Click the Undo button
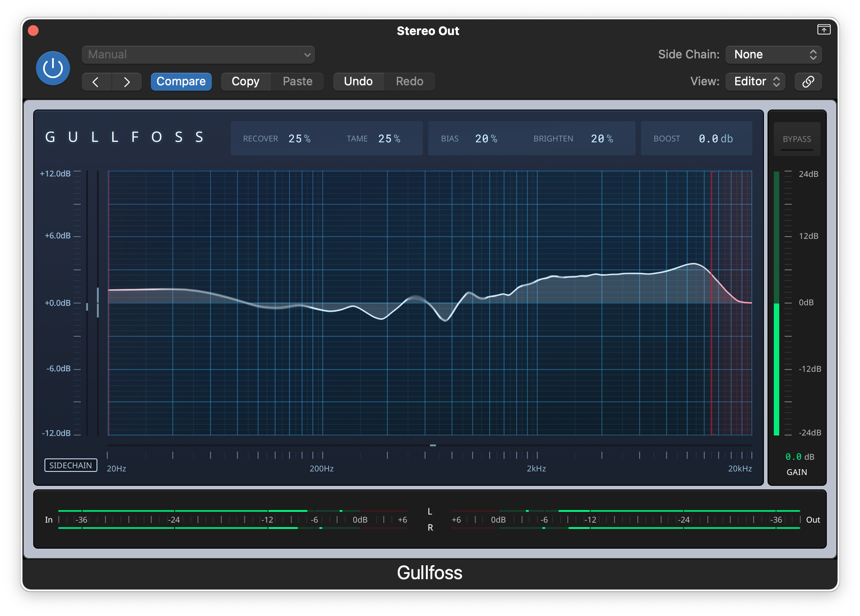The image size is (860, 616). point(358,82)
